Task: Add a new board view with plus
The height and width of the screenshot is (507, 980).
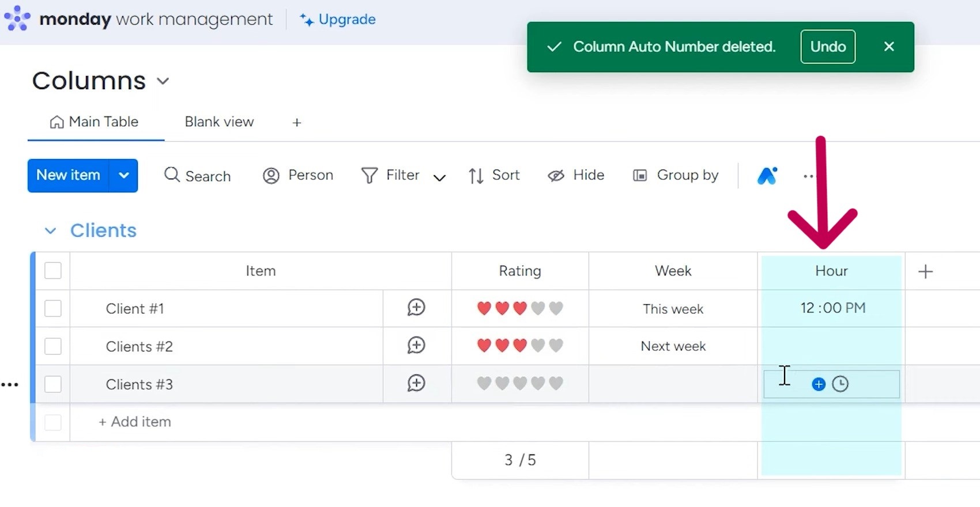Action: point(297,122)
